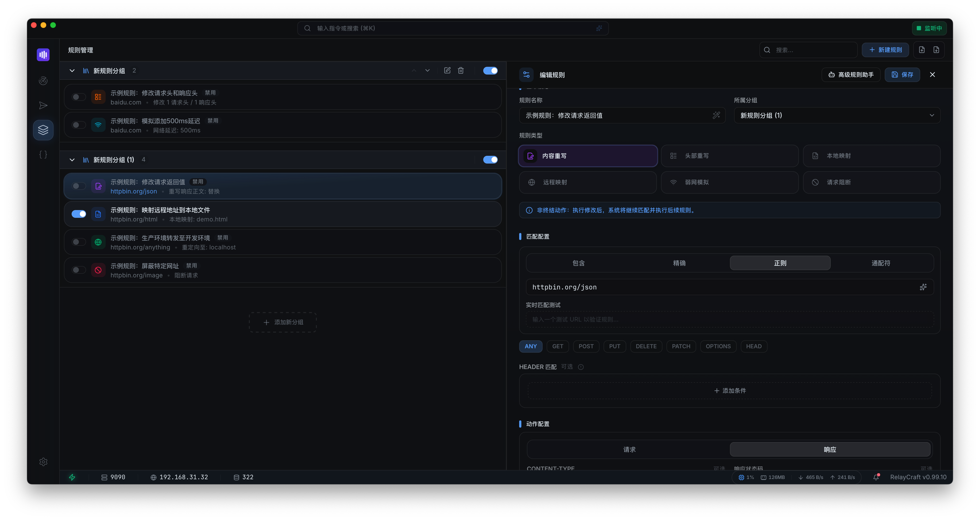Click the 实时匹配测试 URL input field
This screenshot has width=980, height=520.
tap(729, 320)
